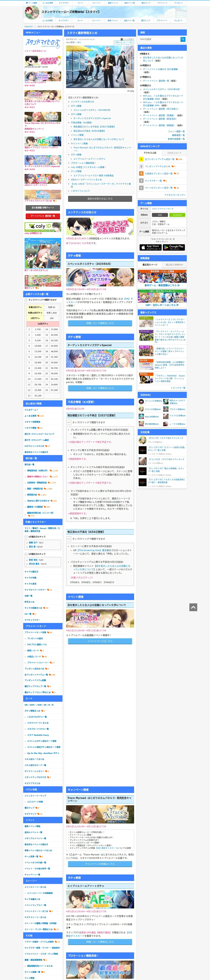This screenshot has width=210, height=980.
Task: Open 雑談・攻略掲示板 sidebar link
Action: (35, 489)
